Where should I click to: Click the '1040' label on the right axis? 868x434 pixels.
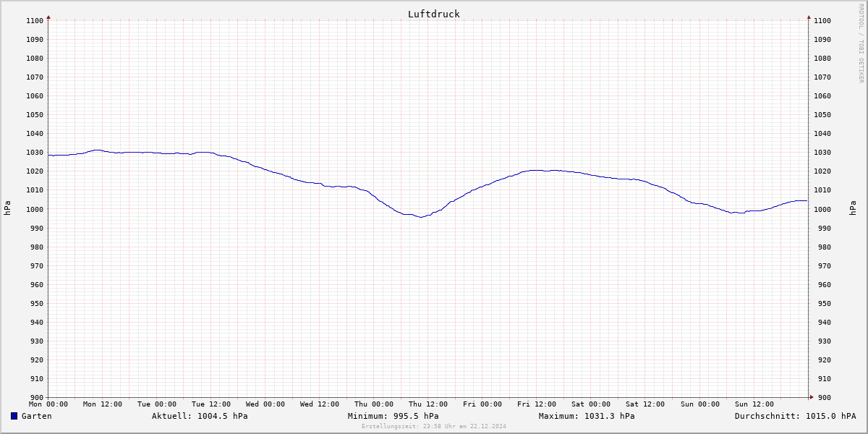[822, 134]
